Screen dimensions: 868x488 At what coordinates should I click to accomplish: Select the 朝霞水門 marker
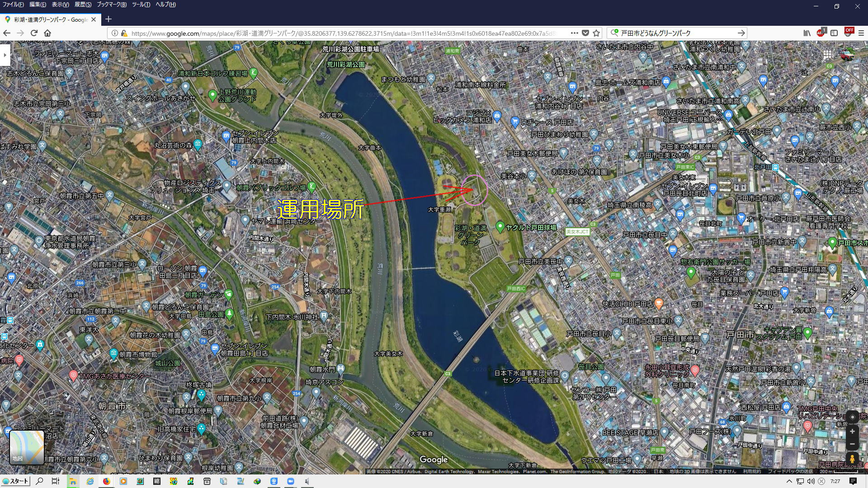[x=340, y=369]
